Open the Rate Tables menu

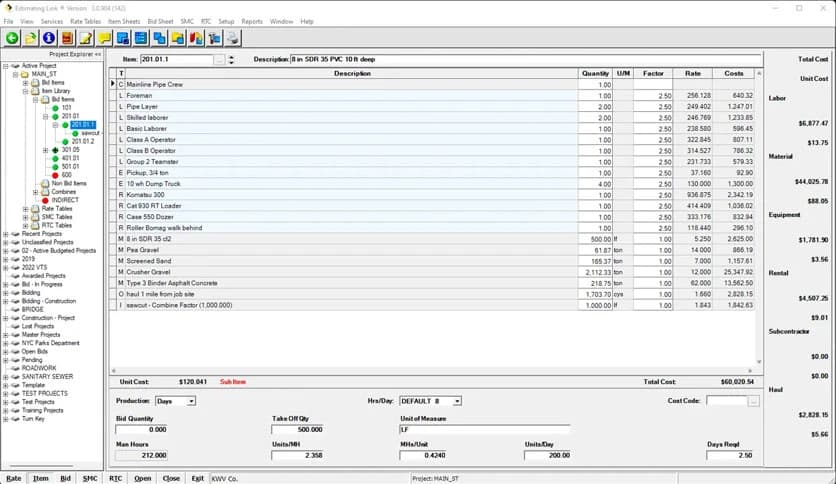tap(85, 21)
